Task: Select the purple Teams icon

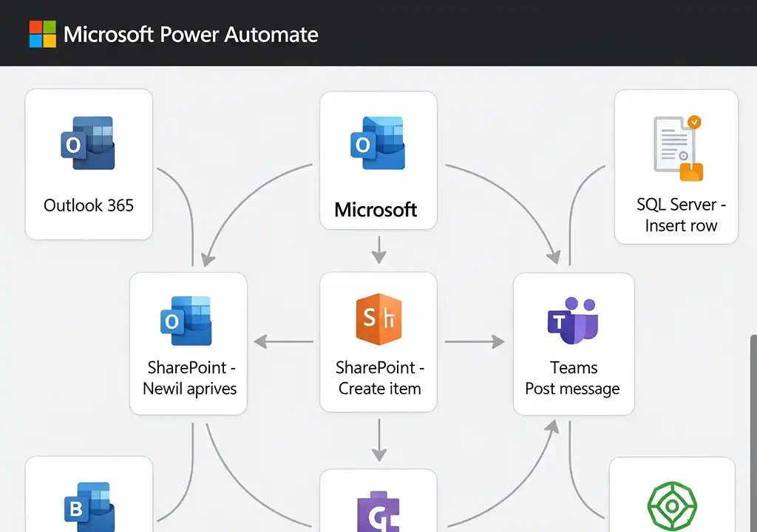Action: (573, 321)
